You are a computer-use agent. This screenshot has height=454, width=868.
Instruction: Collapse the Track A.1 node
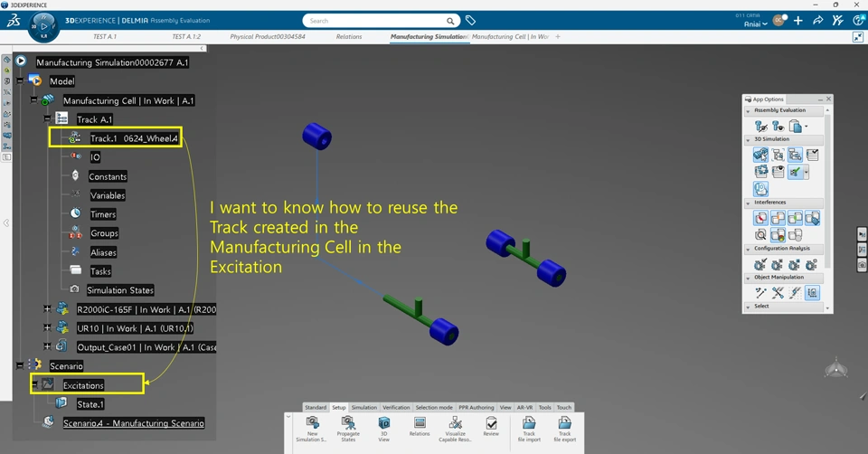tap(48, 119)
